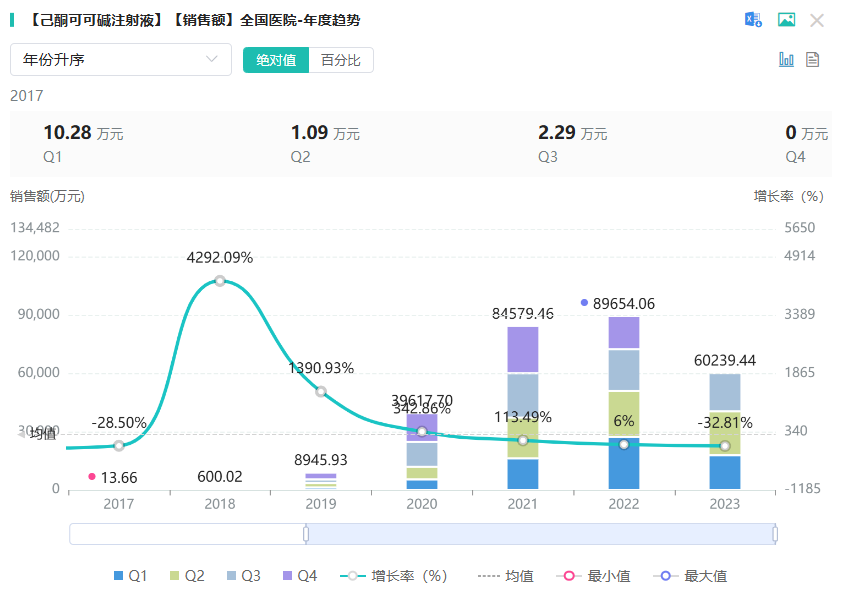
Task: Toggle Q2 series in the legend
Action: click(187, 576)
